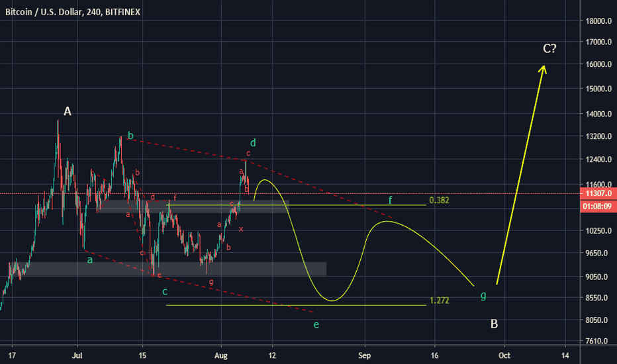Click the 0.382 Fibonacci level label

pyautogui.click(x=439, y=201)
